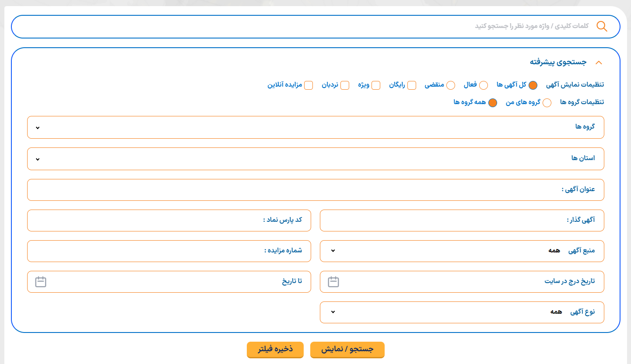The width and height of the screenshot is (631, 364).
Task: Open calendar icon in تا تاریخ field
Action: tap(41, 282)
